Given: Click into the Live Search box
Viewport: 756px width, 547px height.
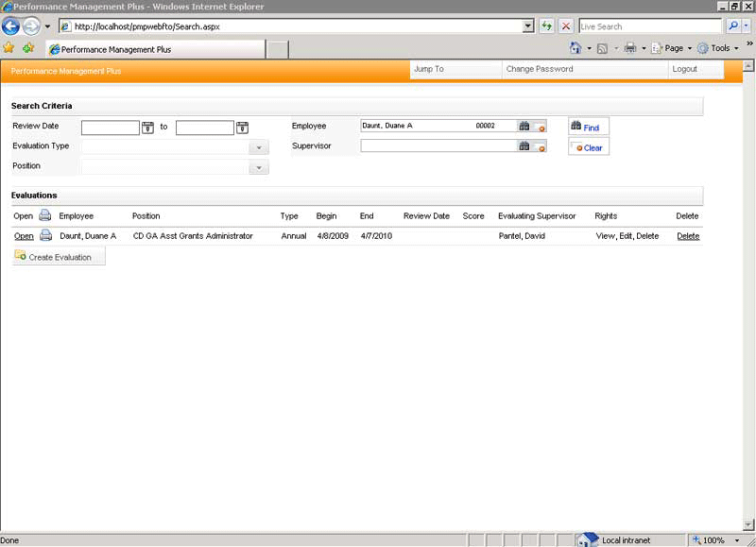Looking at the screenshot, I should [648, 26].
